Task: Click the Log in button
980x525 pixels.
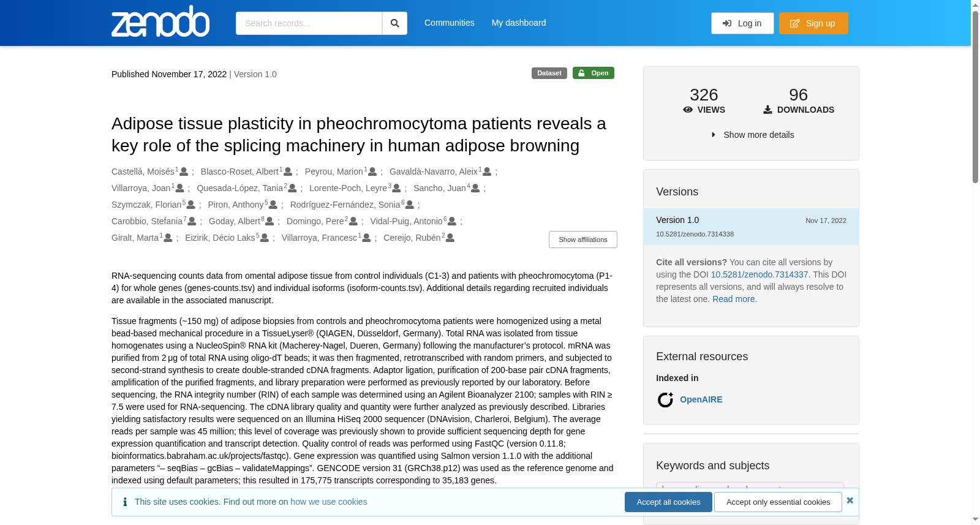Action: coord(742,23)
